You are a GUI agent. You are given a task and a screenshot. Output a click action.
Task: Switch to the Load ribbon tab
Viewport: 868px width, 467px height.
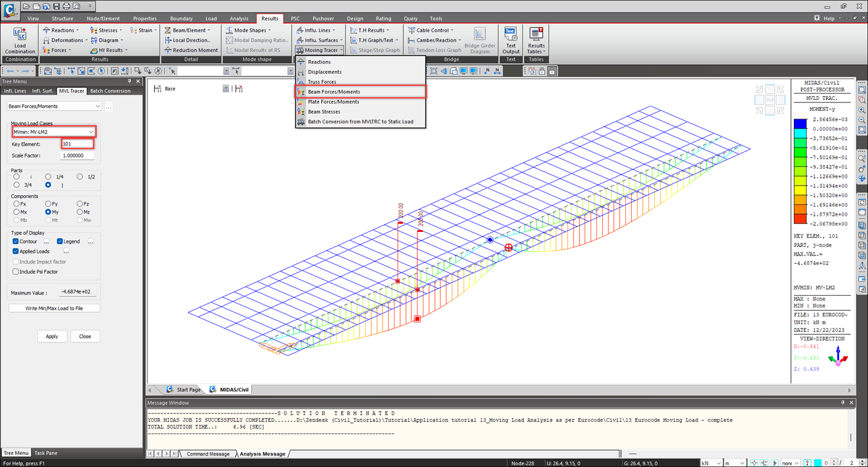coord(211,19)
